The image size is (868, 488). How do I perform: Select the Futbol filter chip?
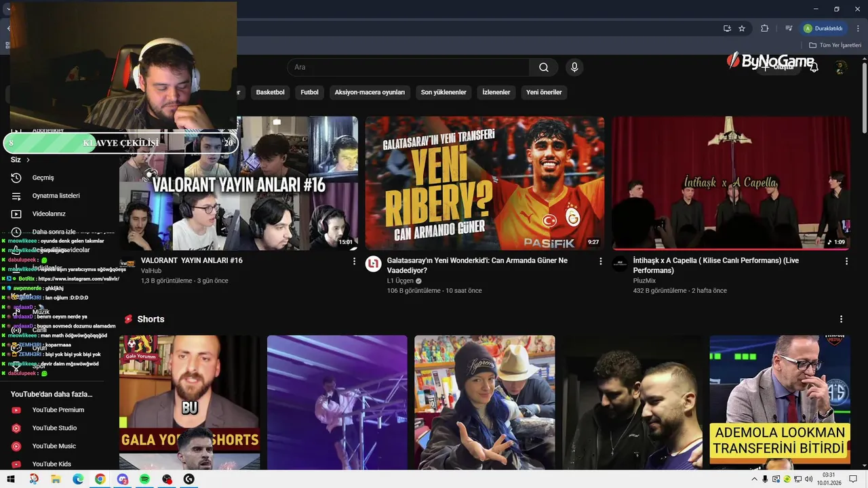tap(309, 92)
